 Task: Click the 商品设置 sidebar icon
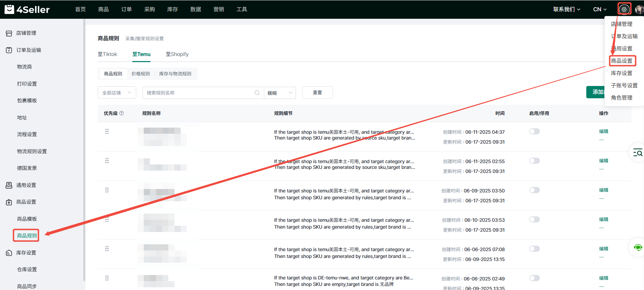pyautogui.click(x=9, y=202)
